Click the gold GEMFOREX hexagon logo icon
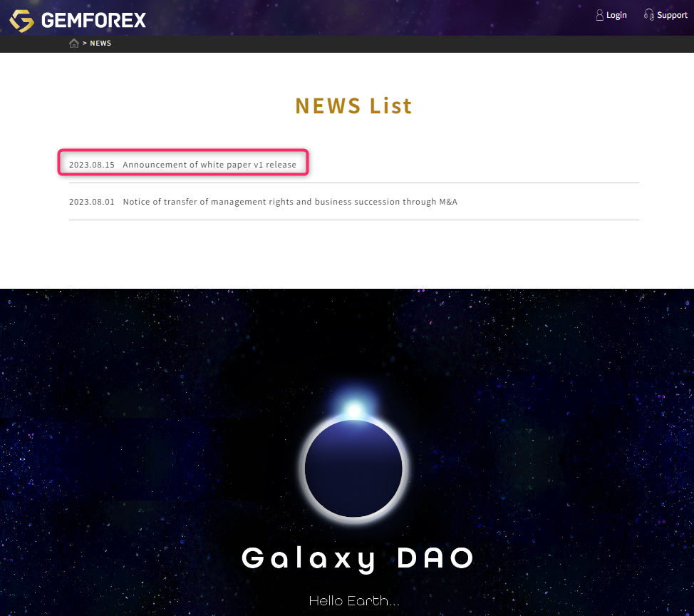The width and height of the screenshot is (694, 616). (x=21, y=21)
